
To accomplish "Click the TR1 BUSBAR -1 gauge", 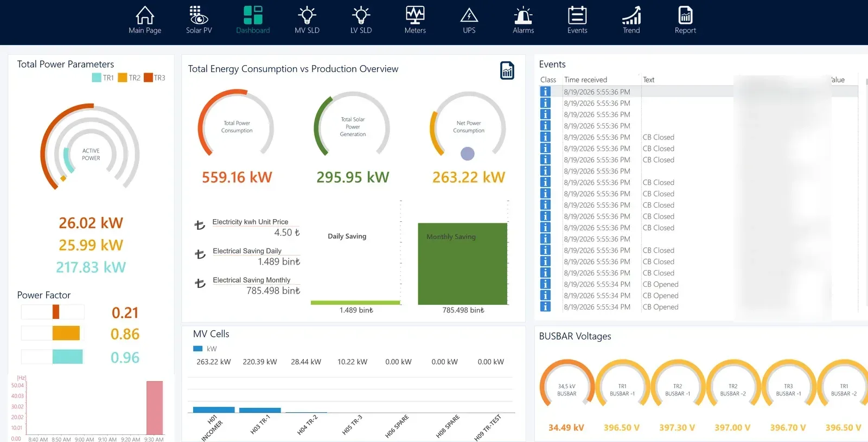I will pyautogui.click(x=622, y=383).
